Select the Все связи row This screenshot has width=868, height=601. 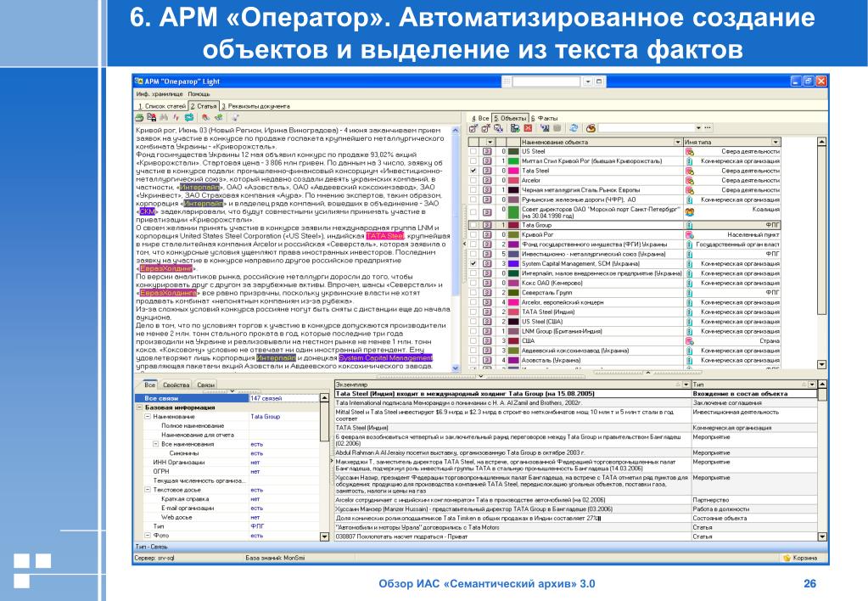coord(227,398)
